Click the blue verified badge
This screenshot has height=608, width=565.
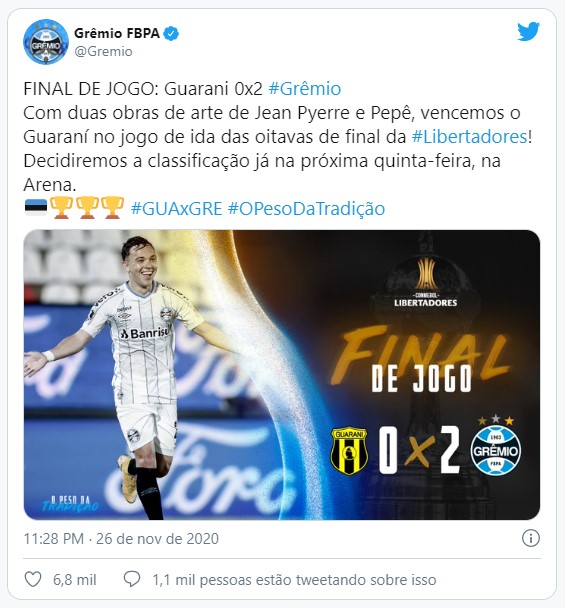click(171, 34)
